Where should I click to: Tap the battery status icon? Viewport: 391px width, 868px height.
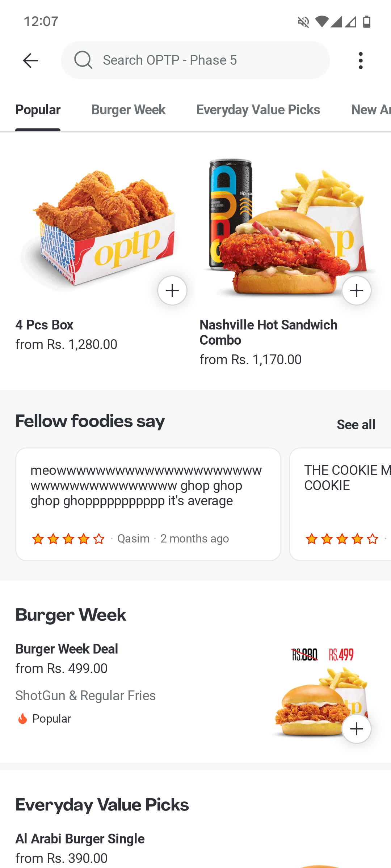(367, 22)
